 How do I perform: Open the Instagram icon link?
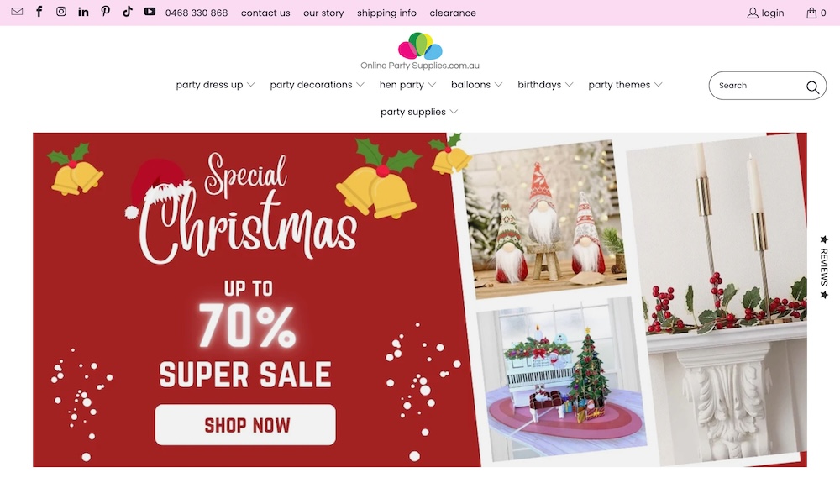61,12
